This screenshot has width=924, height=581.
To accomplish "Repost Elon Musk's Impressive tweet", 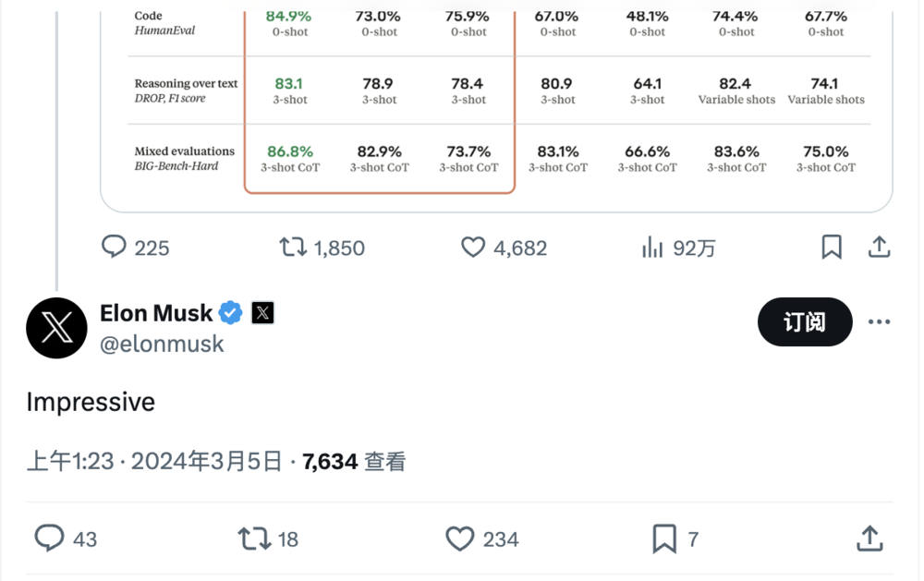I will tap(252, 539).
